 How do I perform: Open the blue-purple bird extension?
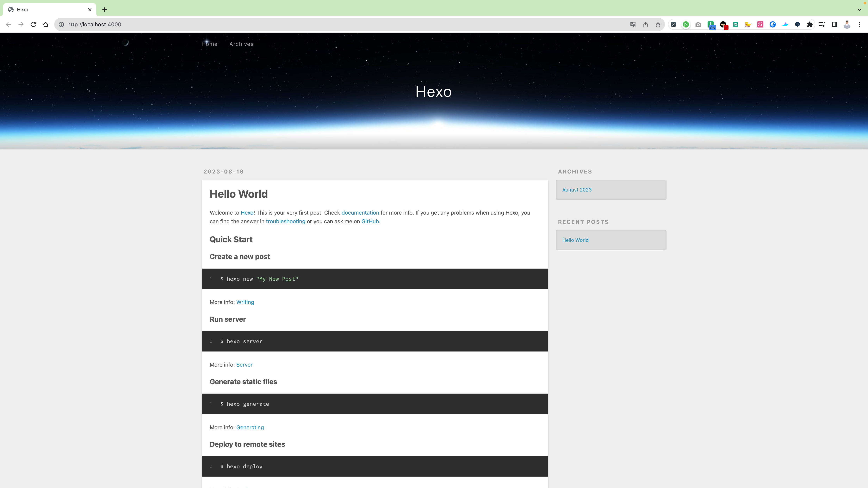[785, 24]
